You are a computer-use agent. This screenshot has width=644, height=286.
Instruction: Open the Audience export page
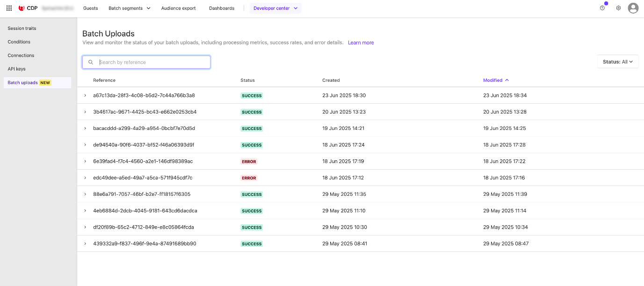click(178, 8)
